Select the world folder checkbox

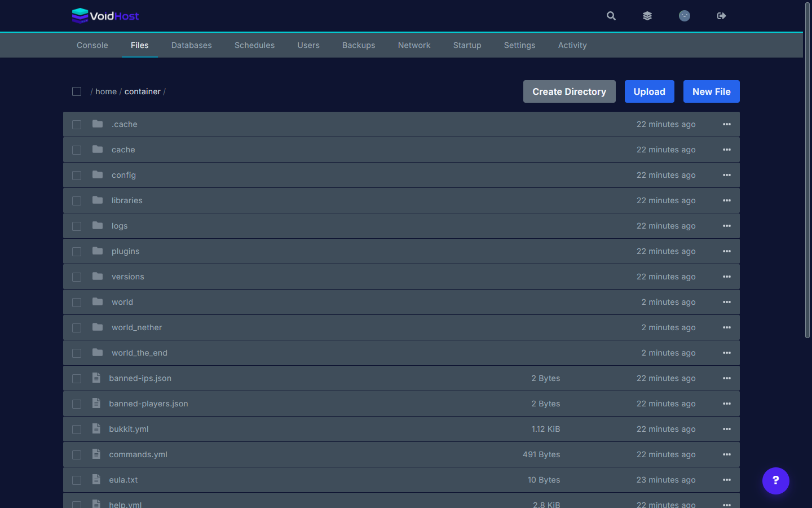(x=77, y=303)
